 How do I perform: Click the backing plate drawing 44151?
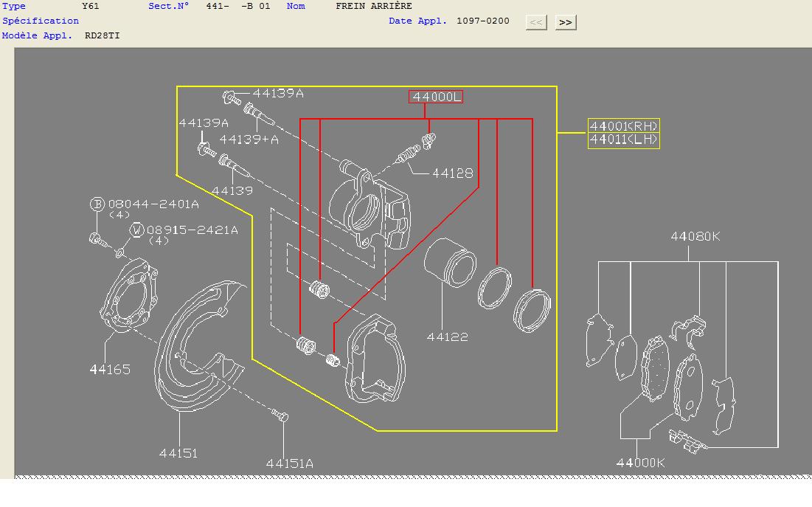click(x=199, y=346)
